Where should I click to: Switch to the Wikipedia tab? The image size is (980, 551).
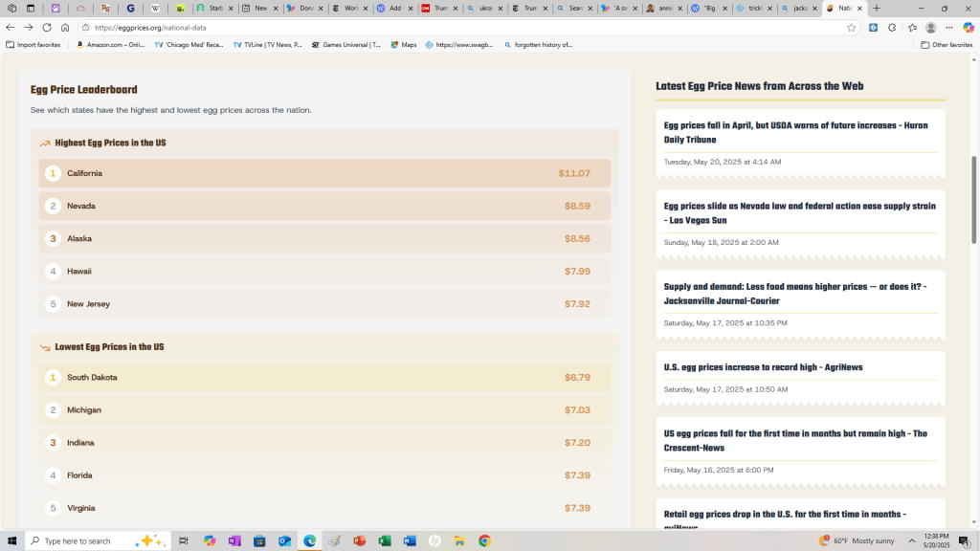click(155, 9)
